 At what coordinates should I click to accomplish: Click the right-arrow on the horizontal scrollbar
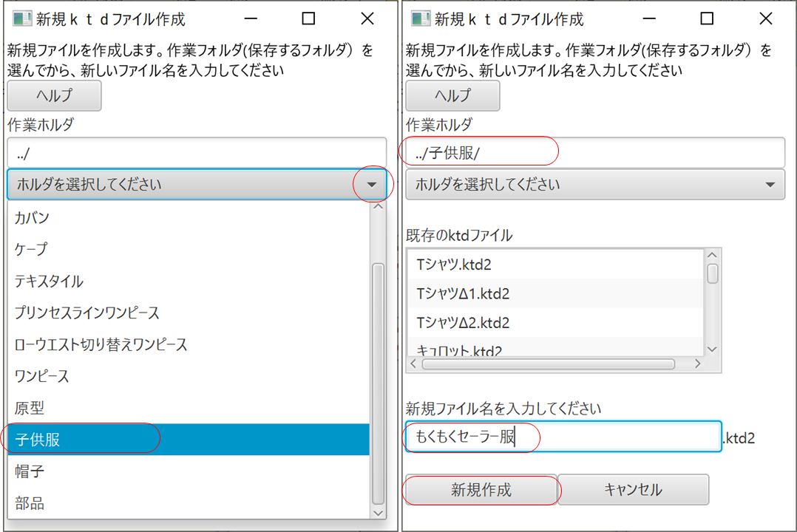click(x=698, y=364)
